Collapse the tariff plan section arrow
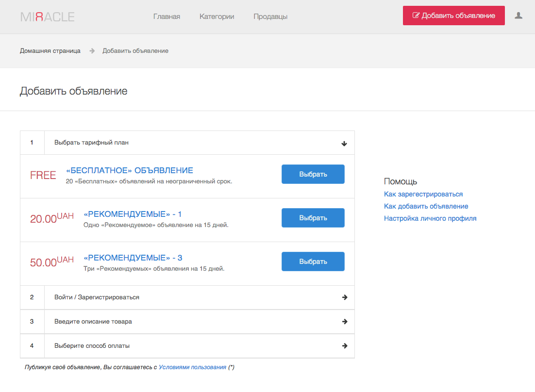 click(x=344, y=143)
